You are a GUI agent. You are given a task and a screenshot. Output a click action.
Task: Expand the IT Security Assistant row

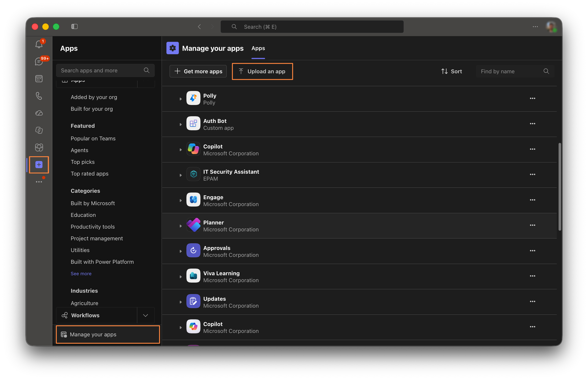(x=180, y=175)
